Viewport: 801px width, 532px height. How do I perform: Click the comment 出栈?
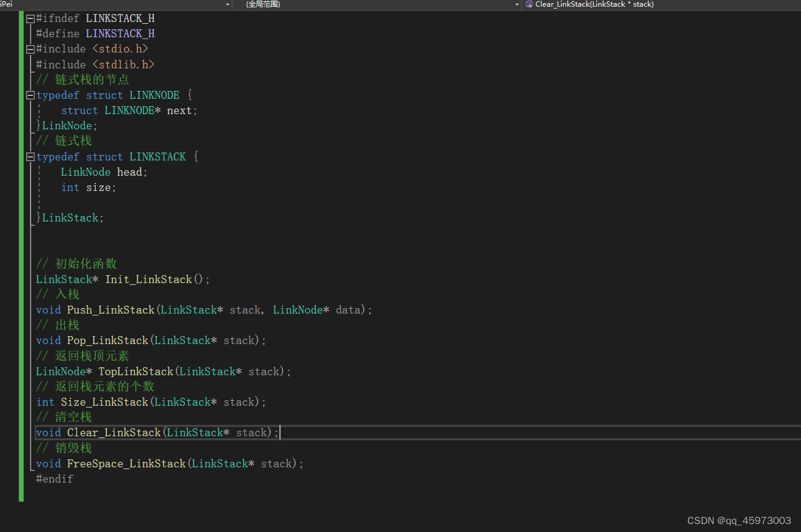coord(57,325)
